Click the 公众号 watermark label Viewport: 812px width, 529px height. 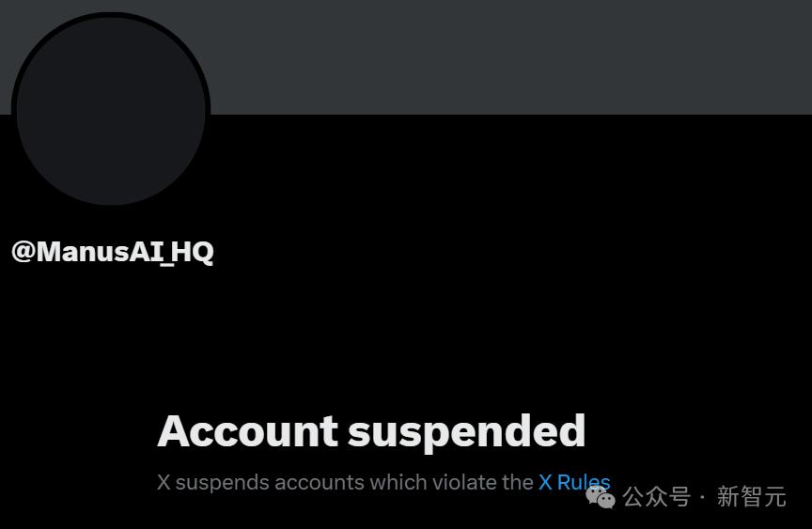point(656,497)
